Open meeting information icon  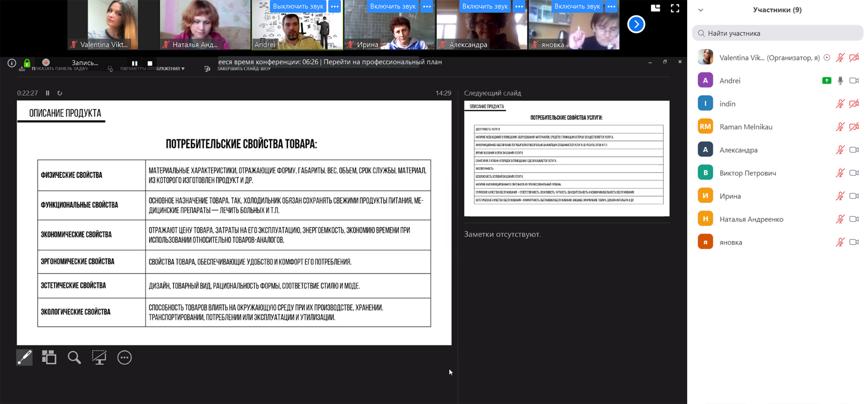coord(12,63)
